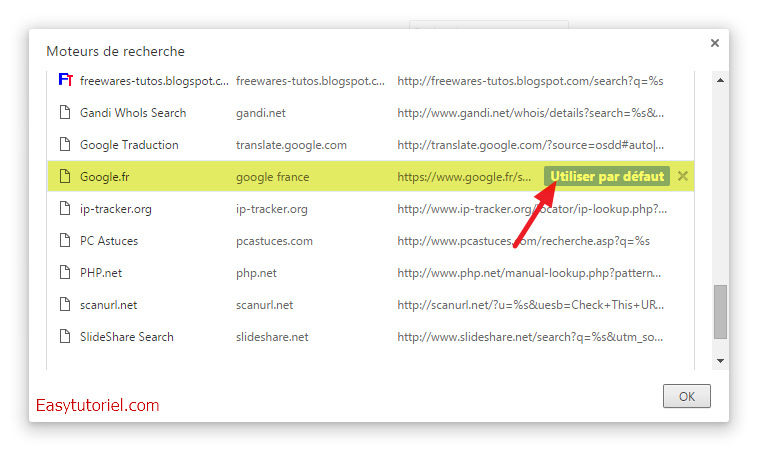Select the Gandi WhoIs Search name

tap(133, 113)
